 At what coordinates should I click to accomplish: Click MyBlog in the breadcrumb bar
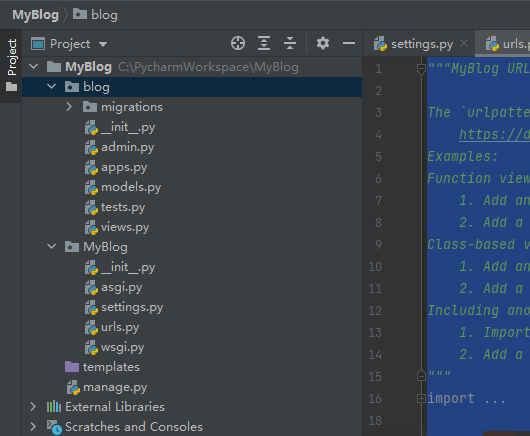tap(35, 15)
